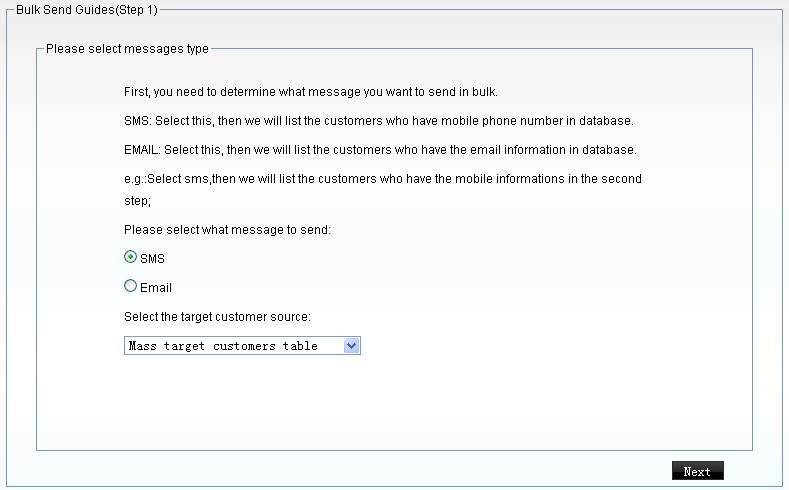Viewport: 789px width, 490px height.
Task: Click the 'SMS: Select this' description line
Action: tap(379, 121)
